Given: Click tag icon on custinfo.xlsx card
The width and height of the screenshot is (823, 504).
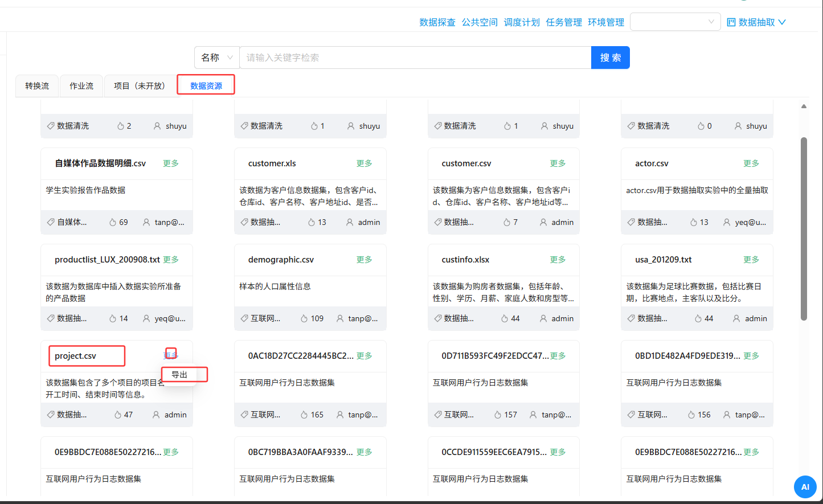Looking at the screenshot, I should [437, 318].
